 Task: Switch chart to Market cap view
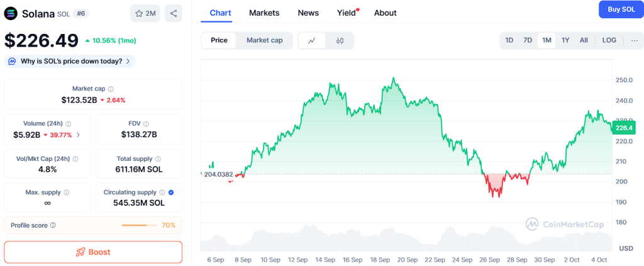[x=264, y=40]
